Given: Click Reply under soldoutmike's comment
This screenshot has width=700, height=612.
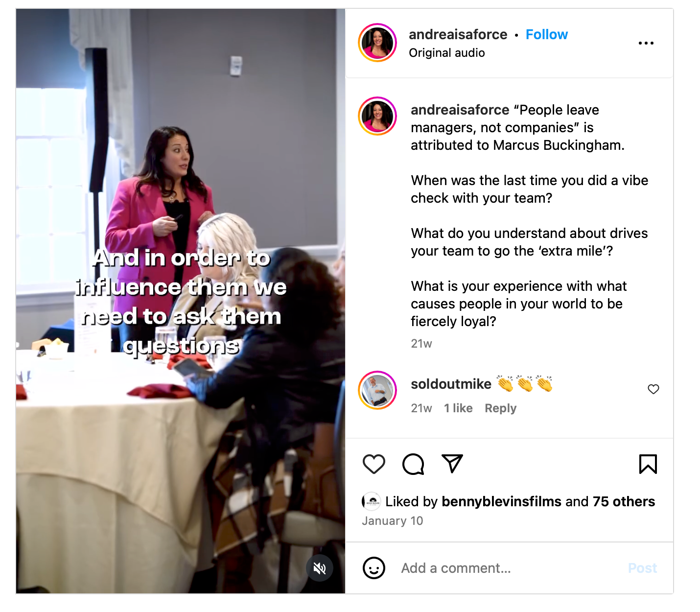Looking at the screenshot, I should coord(500,408).
